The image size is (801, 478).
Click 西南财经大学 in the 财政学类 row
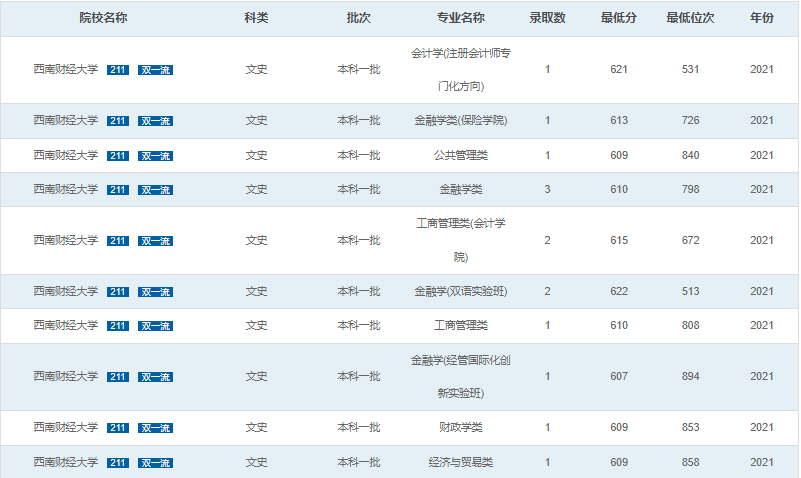pos(66,427)
